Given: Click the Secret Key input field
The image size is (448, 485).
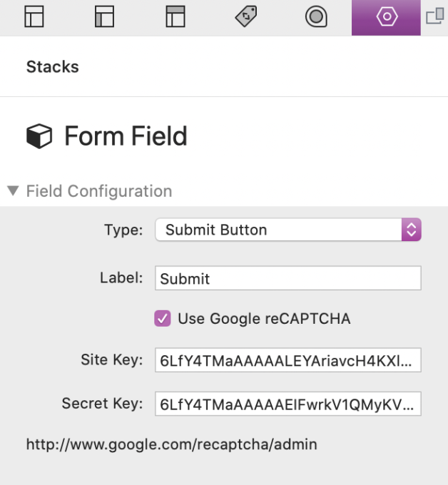Looking at the screenshot, I should (287, 404).
